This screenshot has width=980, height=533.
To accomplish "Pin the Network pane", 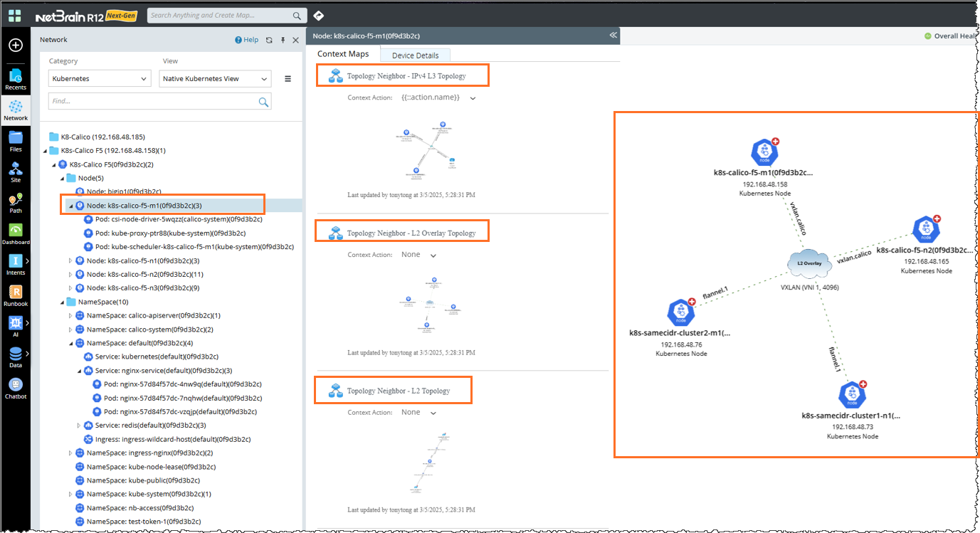I will (283, 41).
